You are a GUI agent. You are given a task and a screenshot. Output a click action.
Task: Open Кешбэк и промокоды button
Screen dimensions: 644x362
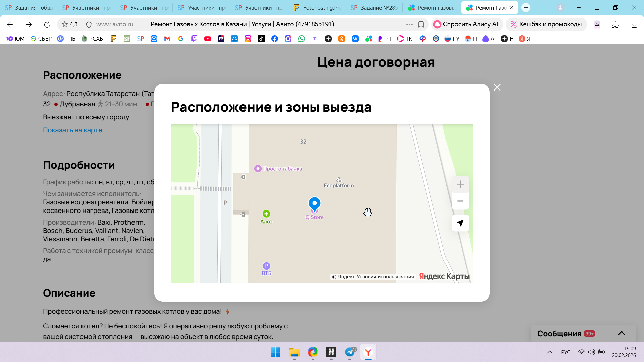point(546,24)
